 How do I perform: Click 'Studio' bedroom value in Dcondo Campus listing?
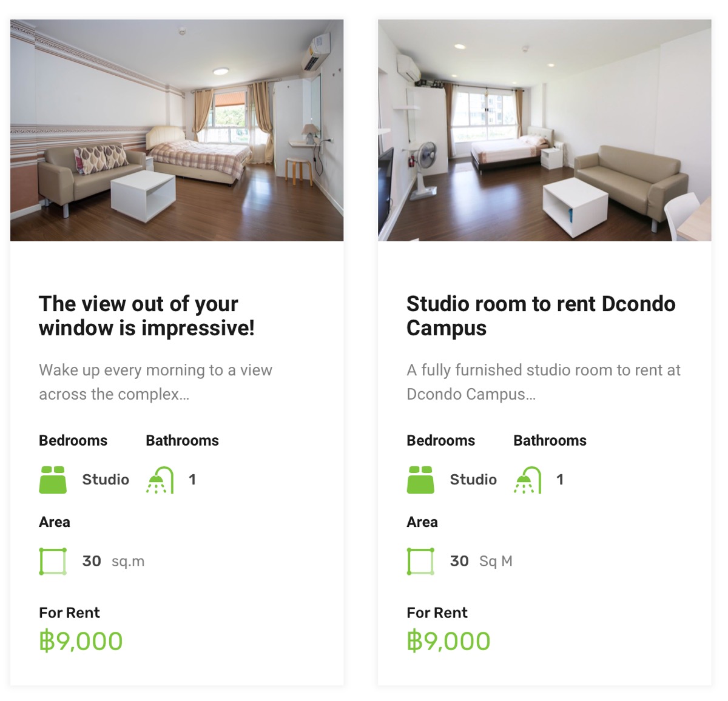click(473, 480)
